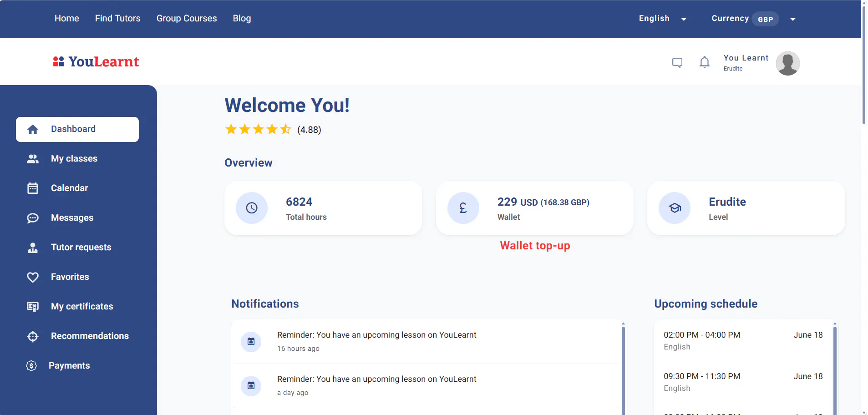Viewport: 868px width, 415px height.
Task: Click the Upcoming schedule heading
Action: (x=706, y=304)
